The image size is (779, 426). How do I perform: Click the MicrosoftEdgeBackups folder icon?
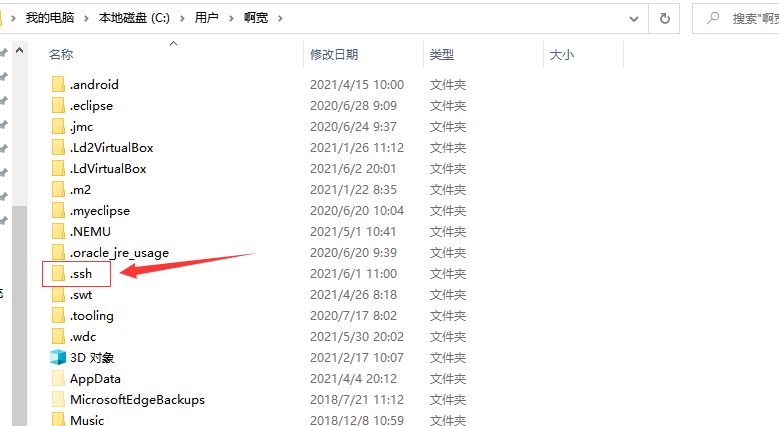58,400
